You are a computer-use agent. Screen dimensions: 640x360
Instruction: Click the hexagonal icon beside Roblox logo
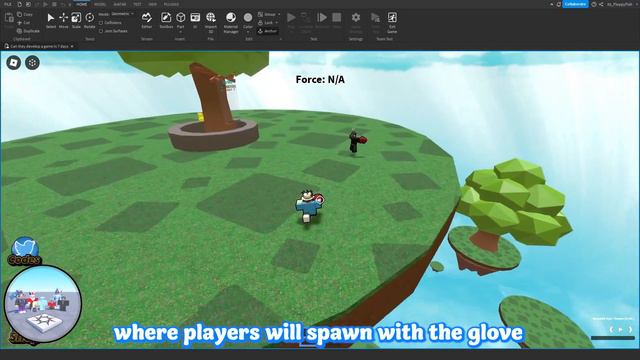point(32,63)
